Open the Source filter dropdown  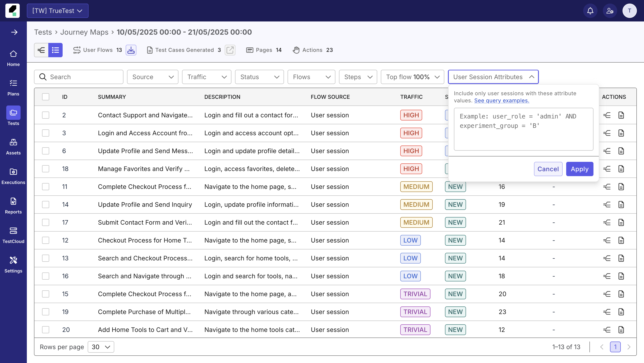pyautogui.click(x=153, y=77)
